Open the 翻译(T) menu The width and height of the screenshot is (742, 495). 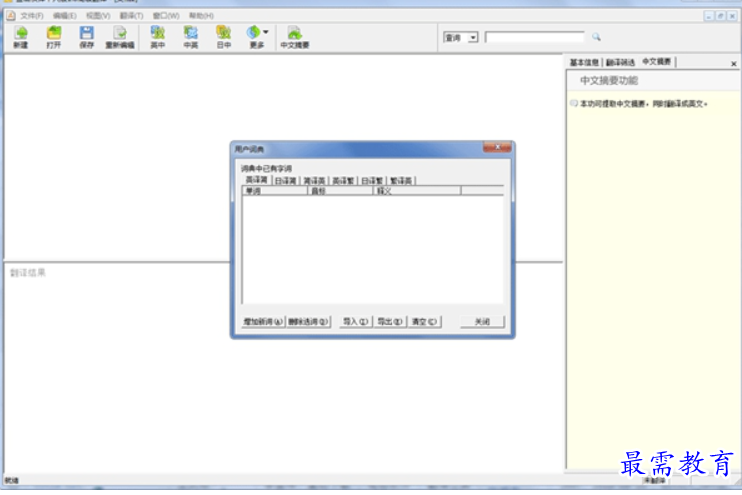point(131,16)
